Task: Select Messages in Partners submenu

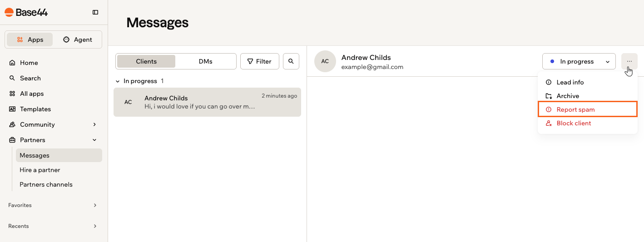Action: tap(59, 155)
